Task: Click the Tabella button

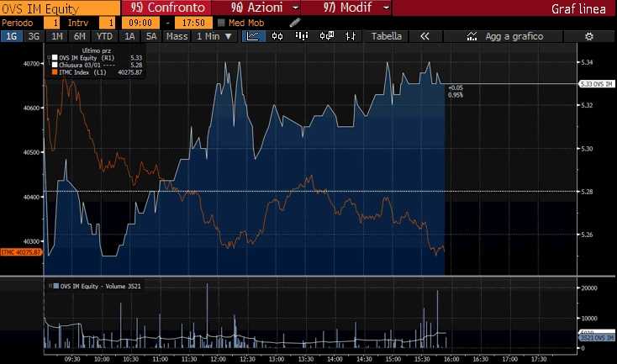Action: click(x=387, y=36)
